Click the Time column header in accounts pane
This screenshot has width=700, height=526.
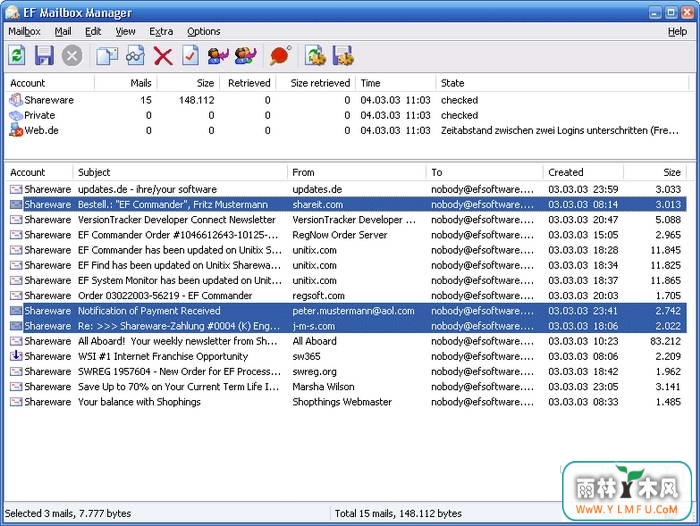pos(396,83)
